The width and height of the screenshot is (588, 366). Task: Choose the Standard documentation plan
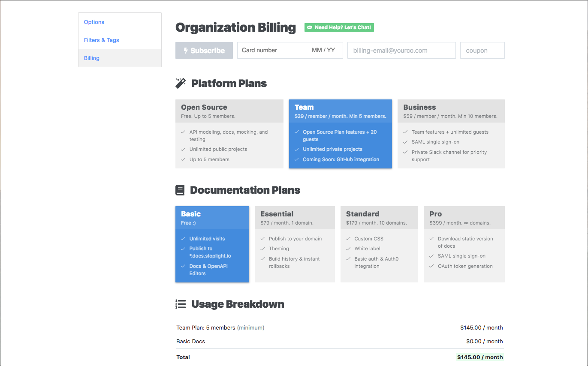click(x=379, y=244)
